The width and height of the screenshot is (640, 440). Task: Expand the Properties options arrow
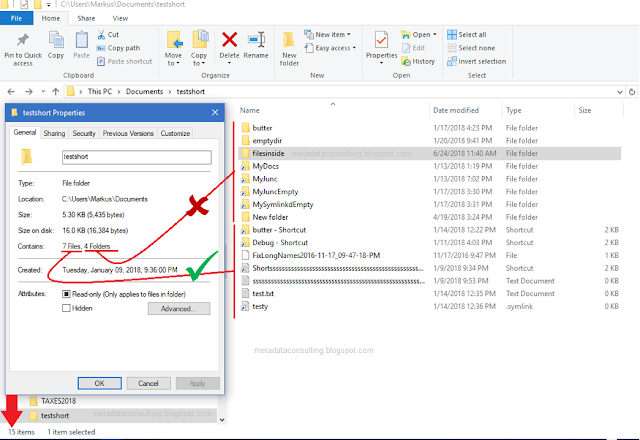(x=381, y=63)
